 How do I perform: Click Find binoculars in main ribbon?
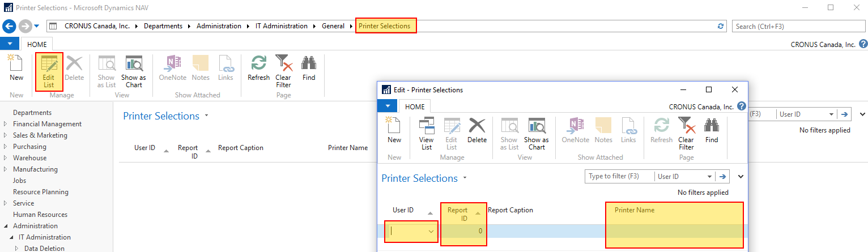pos(309,68)
